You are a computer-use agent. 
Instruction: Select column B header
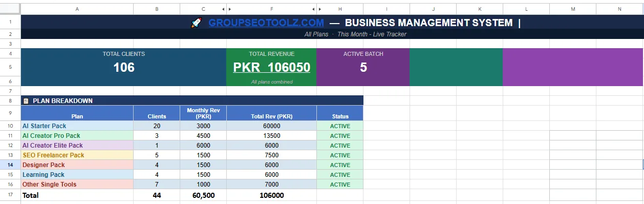tap(157, 9)
